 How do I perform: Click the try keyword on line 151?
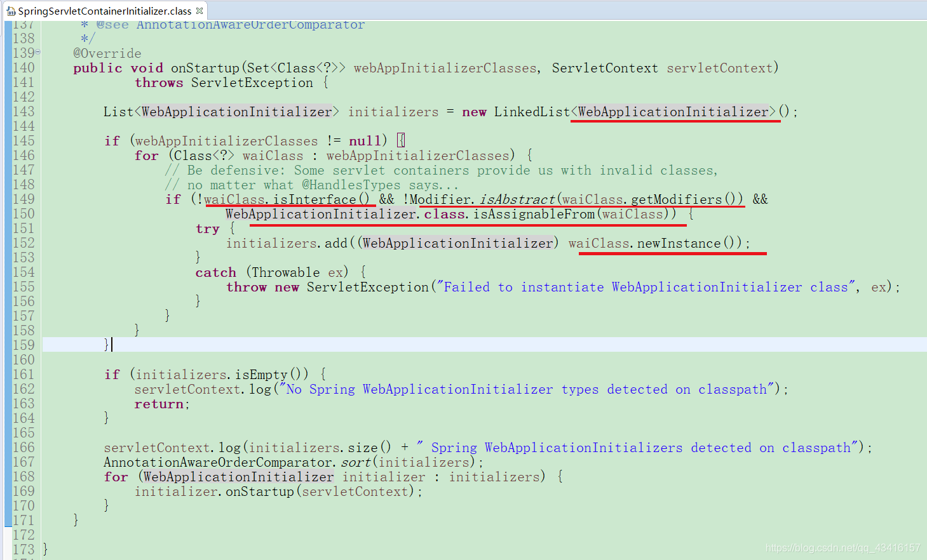(x=208, y=229)
